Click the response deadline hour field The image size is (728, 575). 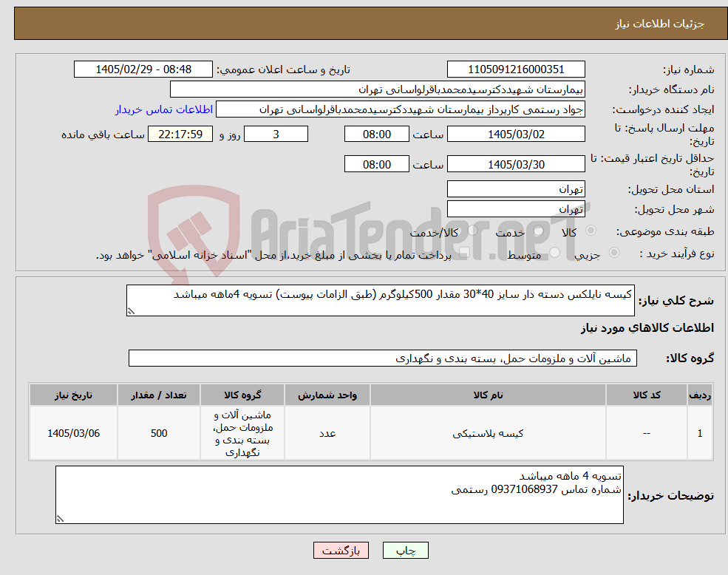(376, 135)
